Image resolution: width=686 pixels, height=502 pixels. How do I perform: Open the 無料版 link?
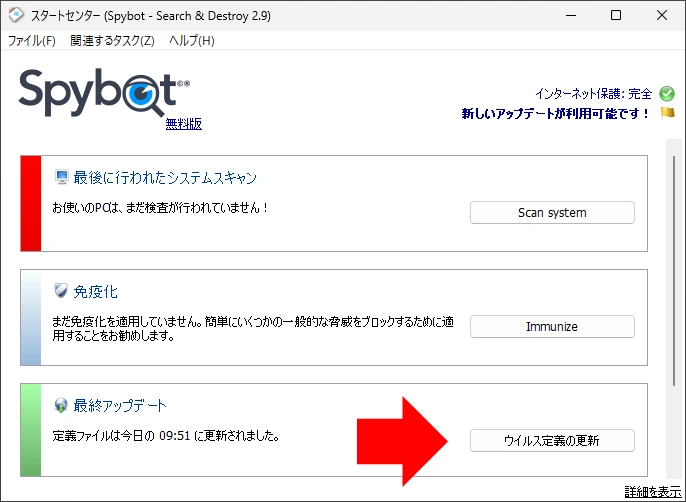coord(184,124)
